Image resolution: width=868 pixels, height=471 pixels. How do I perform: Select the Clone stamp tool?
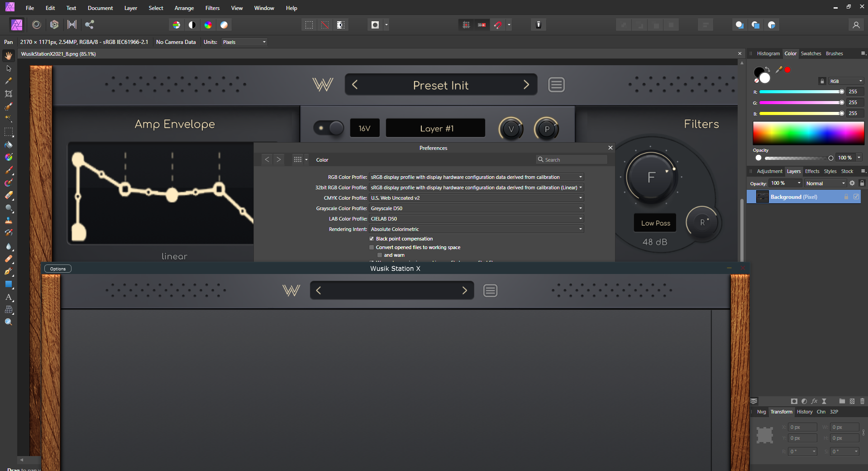coord(9,221)
